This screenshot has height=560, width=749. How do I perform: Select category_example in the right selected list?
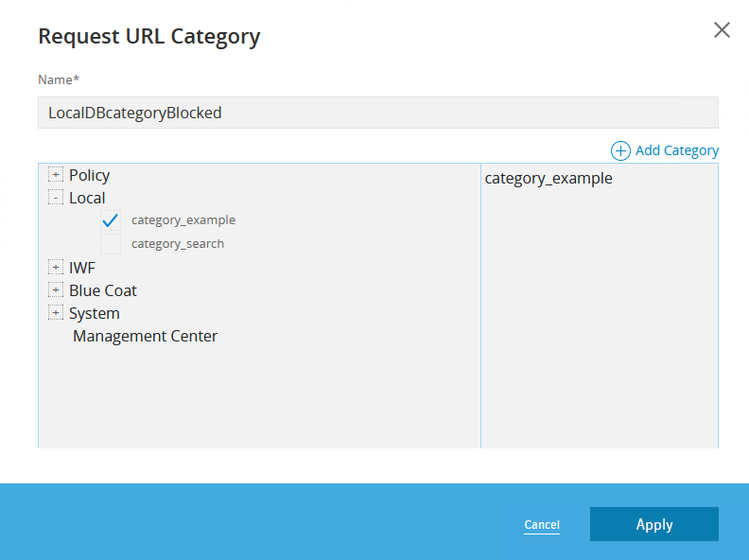(x=549, y=178)
